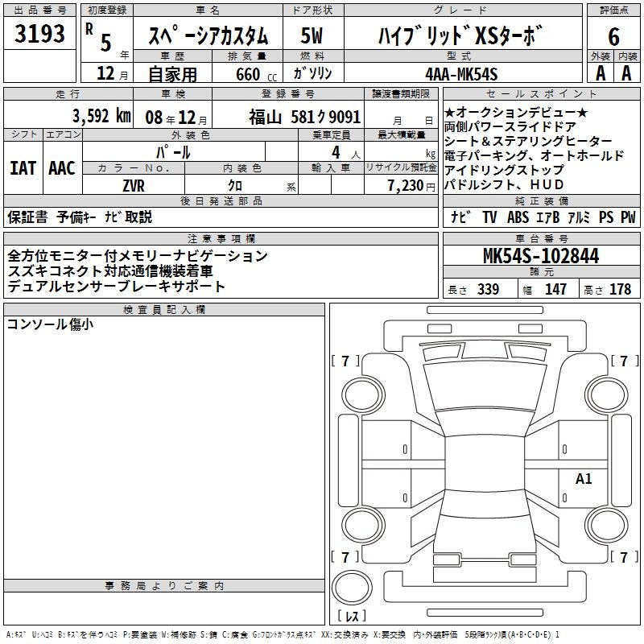This screenshot has height=644, width=644.
Task: Select the overall evaluation score 6
Action: coord(613,35)
